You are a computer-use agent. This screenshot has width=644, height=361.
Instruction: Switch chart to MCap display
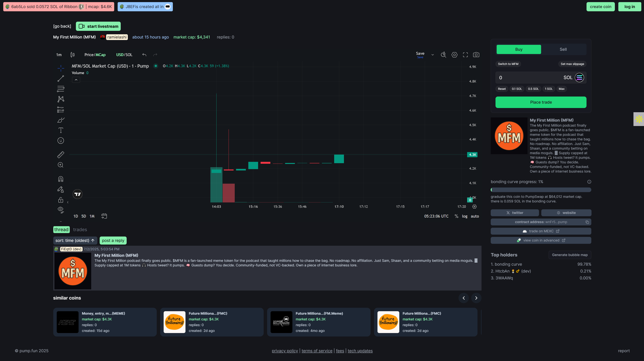pos(101,55)
